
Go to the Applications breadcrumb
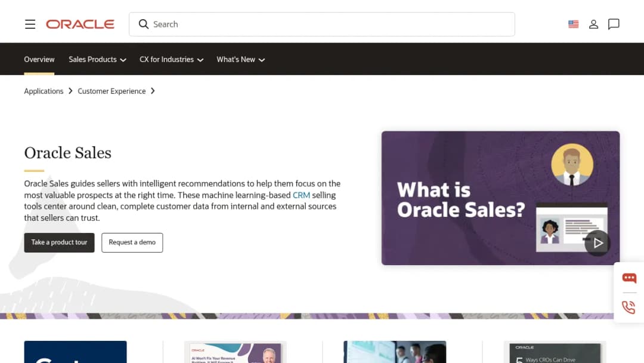[44, 91]
